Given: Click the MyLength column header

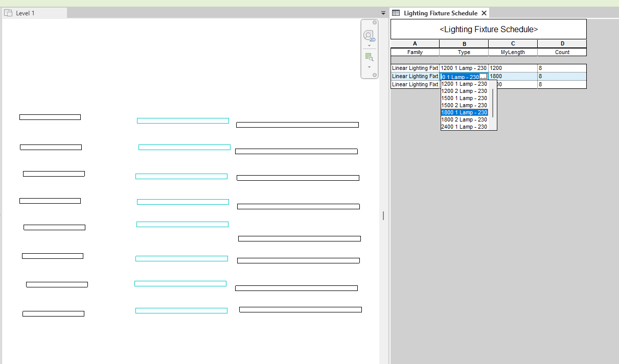Looking at the screenshot, I should click(x=512, y=52).
